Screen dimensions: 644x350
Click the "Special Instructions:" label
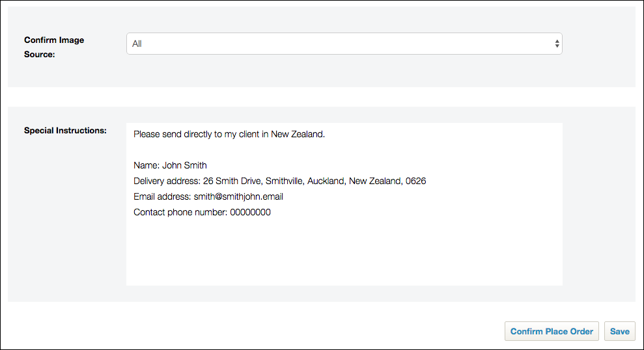[x=65, y=130]
